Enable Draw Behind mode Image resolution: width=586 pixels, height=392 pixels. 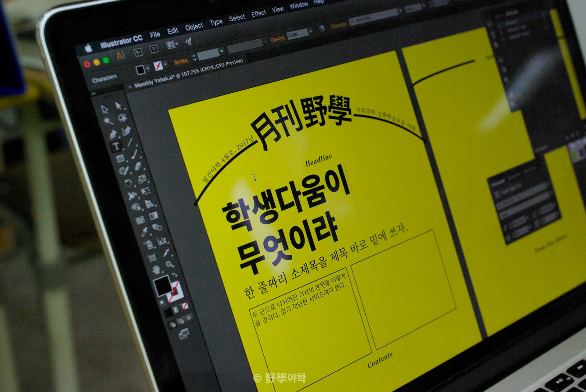[x=181, y=321]
